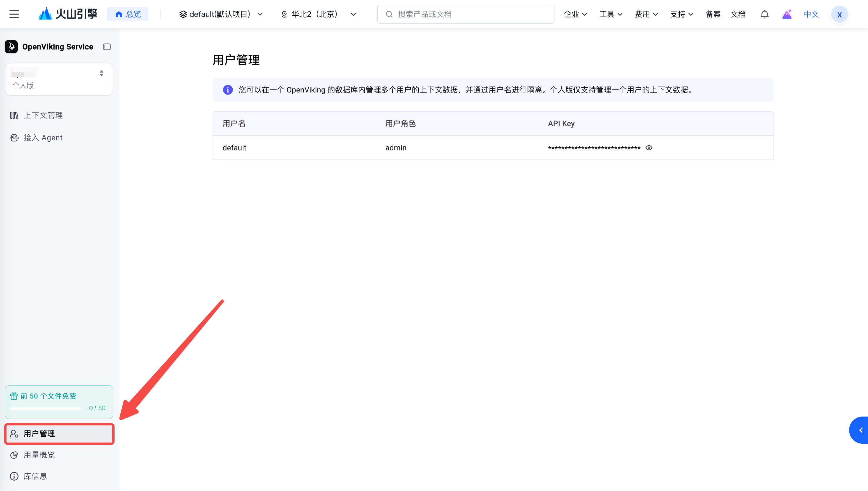
Task: Click the blue info icon in the notice
Action: [x=228, y=90]
